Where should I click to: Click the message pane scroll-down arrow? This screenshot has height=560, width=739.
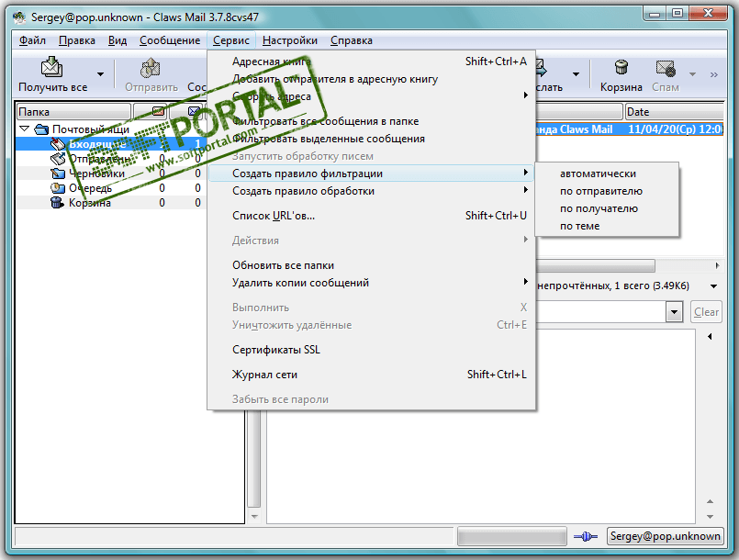[710, 517]
